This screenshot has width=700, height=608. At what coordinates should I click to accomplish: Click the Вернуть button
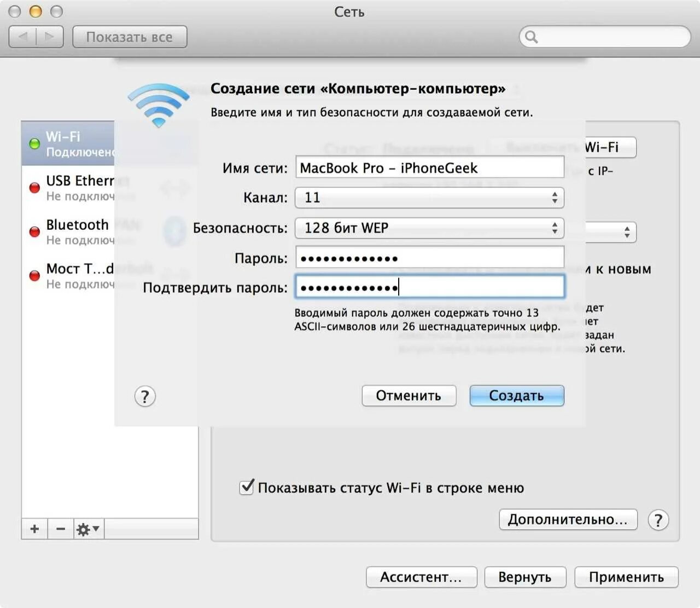(x=525, y=577)
